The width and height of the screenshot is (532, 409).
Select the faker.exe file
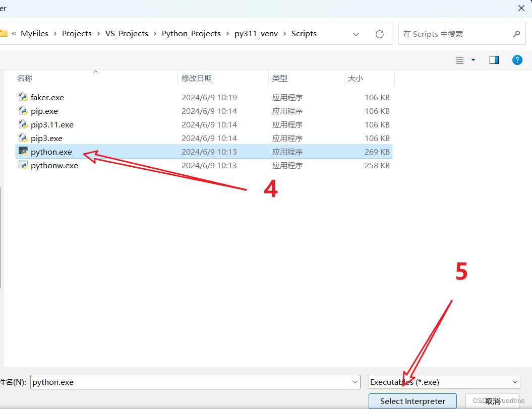(x=45, y=97)
